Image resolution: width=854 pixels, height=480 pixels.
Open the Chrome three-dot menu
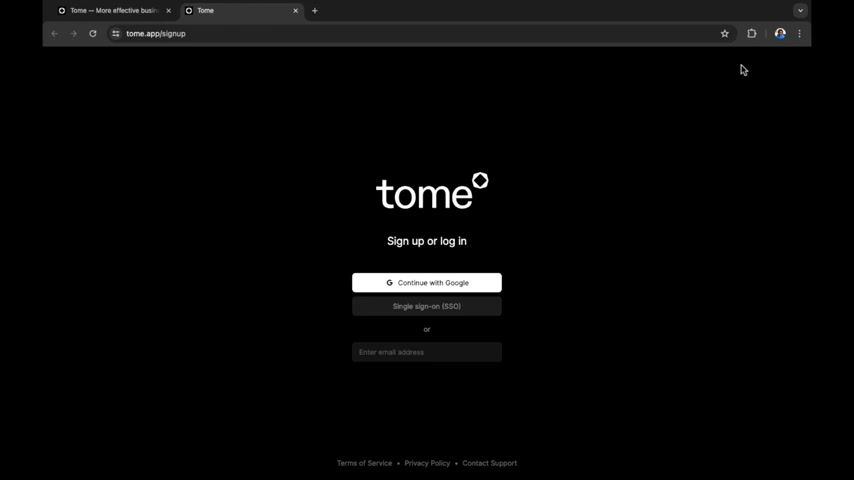800,34
